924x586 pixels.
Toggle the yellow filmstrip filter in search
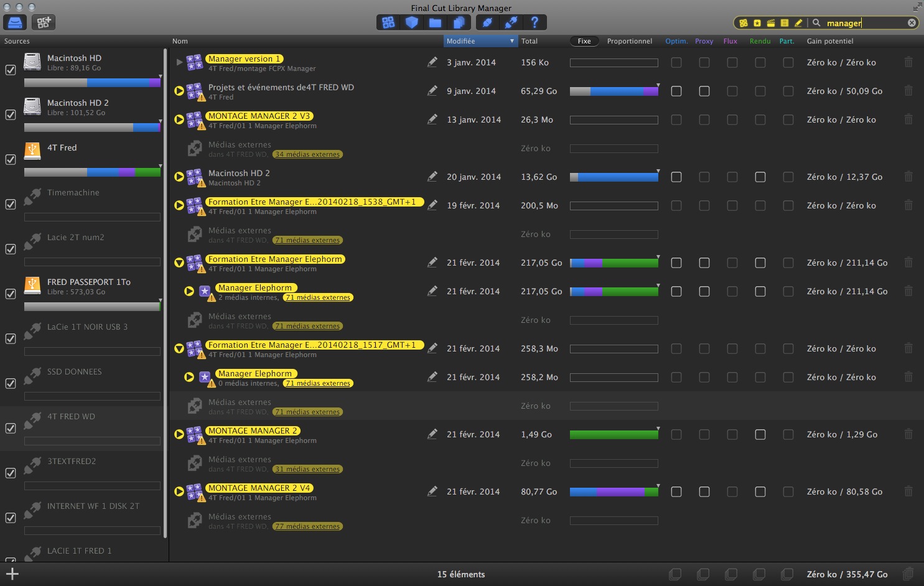click(785, 23)
